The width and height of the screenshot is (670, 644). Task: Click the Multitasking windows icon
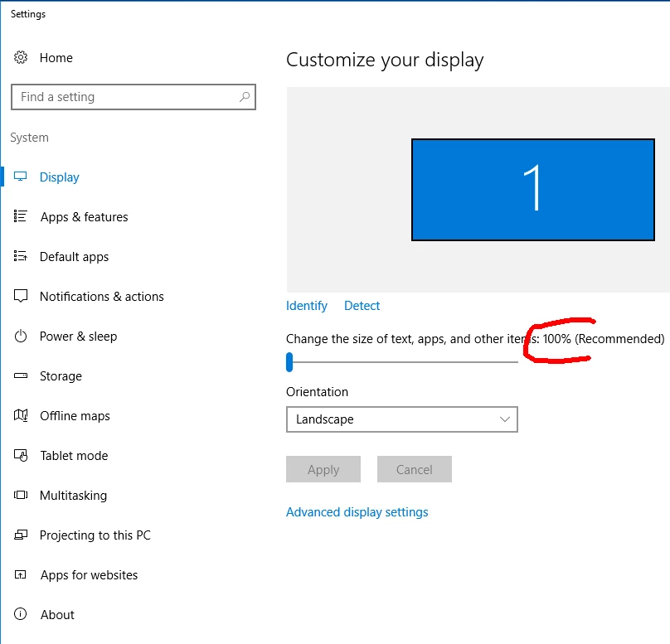[x=21, y=495]
